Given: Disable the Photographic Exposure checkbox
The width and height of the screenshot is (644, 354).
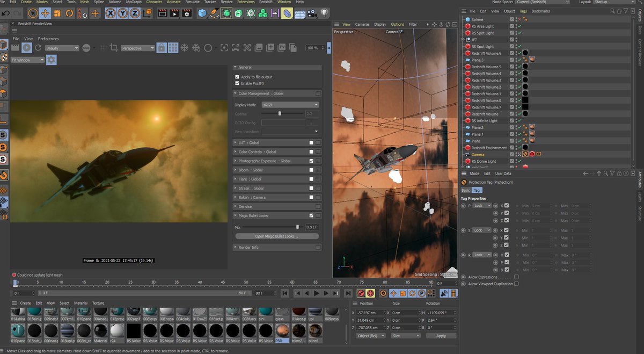Looking at the screenshot, I should (x=311, y=161).
